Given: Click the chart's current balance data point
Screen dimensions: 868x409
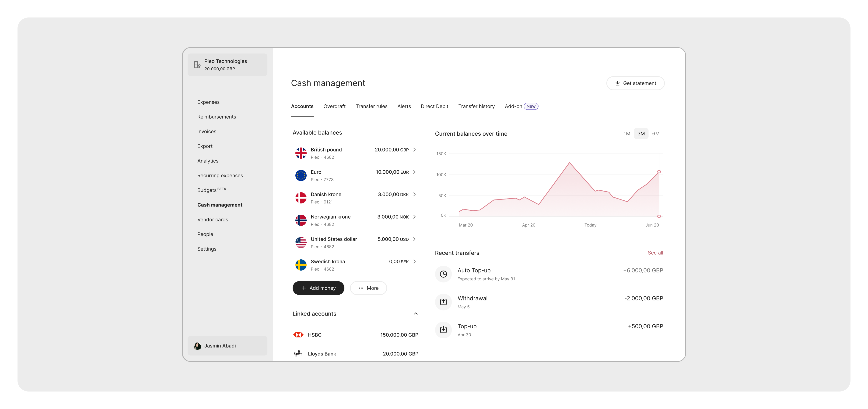Looking at the screenshot, I should [659, 172].
